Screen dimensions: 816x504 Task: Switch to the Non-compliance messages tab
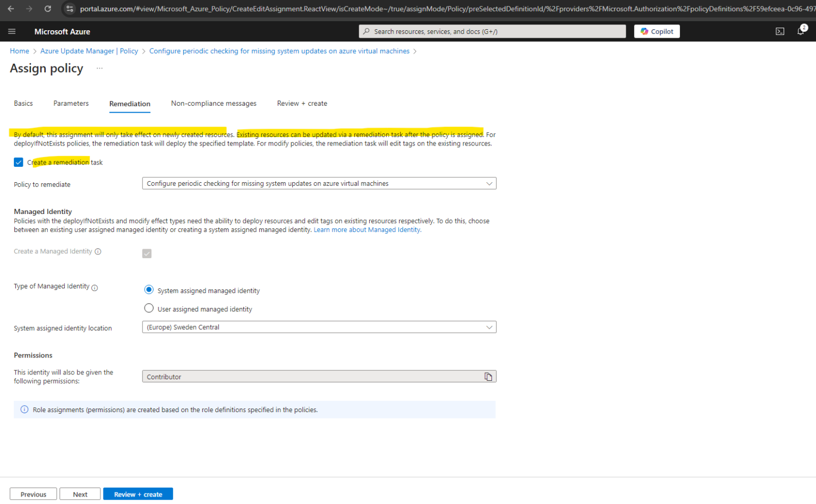[214, 103]
